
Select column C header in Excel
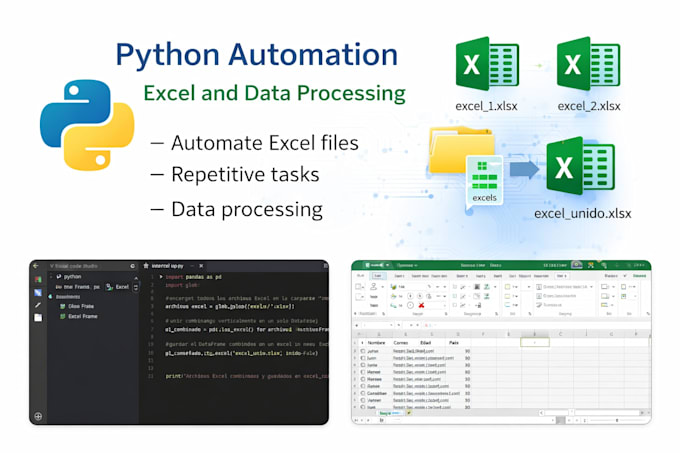[x=560, y=334]
